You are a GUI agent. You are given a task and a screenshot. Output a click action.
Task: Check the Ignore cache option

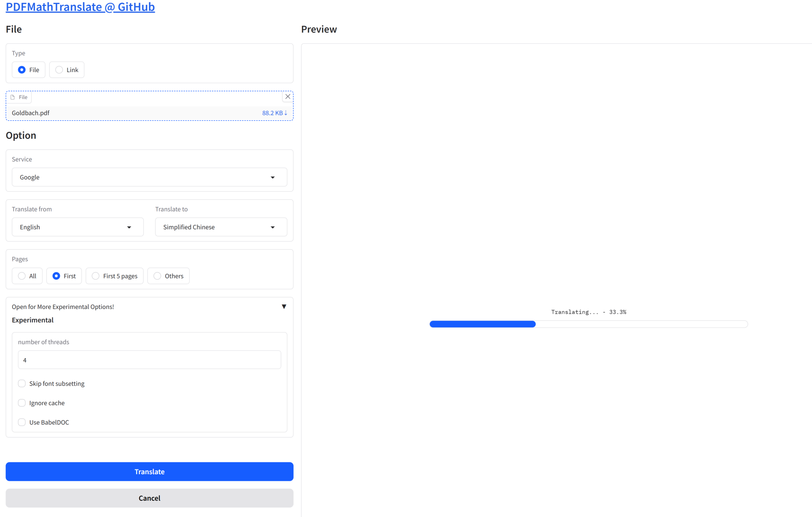22,403
